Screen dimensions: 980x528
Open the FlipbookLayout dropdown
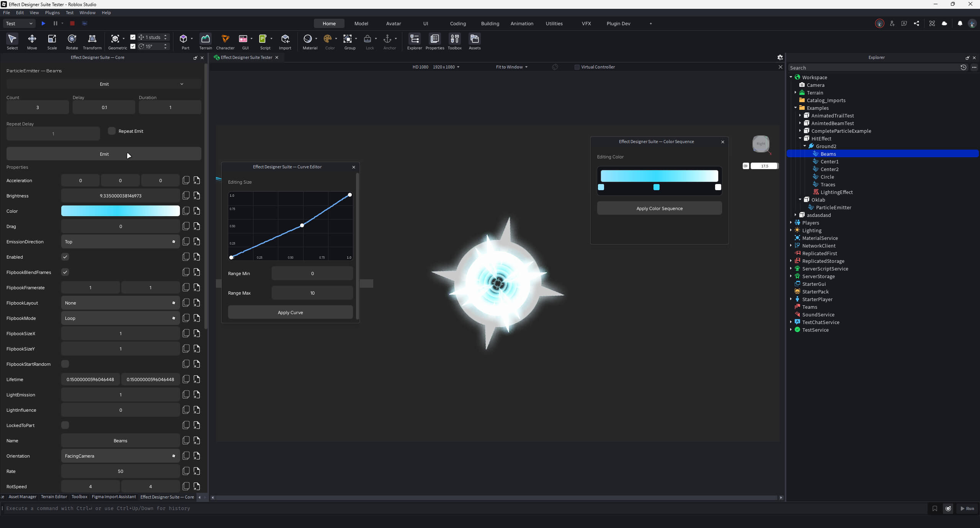pyautogui.click(x=120, y=303)
